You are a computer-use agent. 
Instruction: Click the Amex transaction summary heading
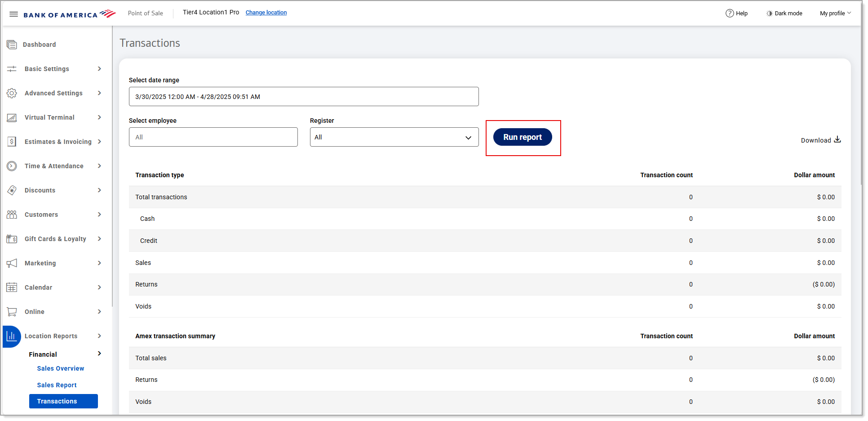pos(175,336)
